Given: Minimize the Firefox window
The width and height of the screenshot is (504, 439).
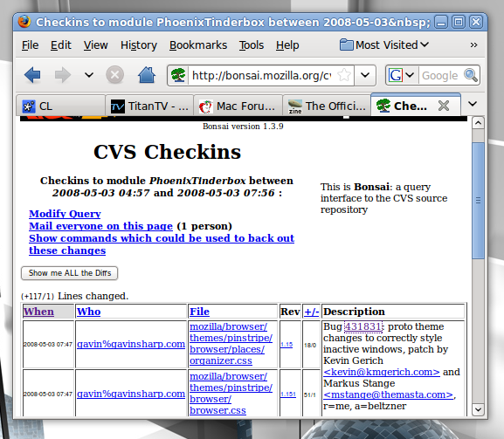Looking at the screenshot, I should tap(441, 22).
